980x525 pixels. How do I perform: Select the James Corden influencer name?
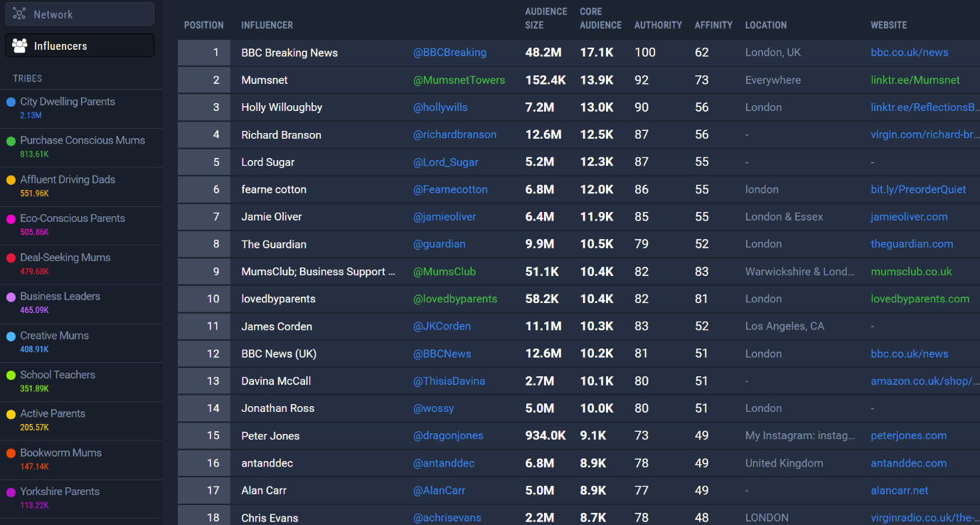[x=277, y=327]
